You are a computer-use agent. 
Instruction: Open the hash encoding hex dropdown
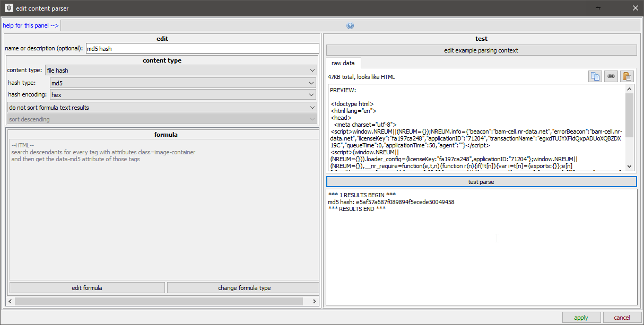(x=183, y=95)
